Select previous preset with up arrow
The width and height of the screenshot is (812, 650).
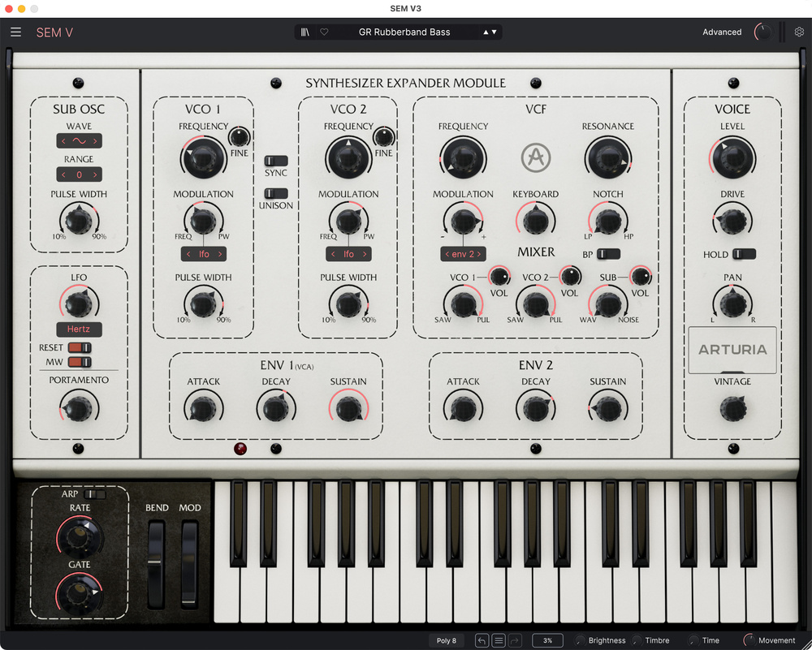click(486, 32)
